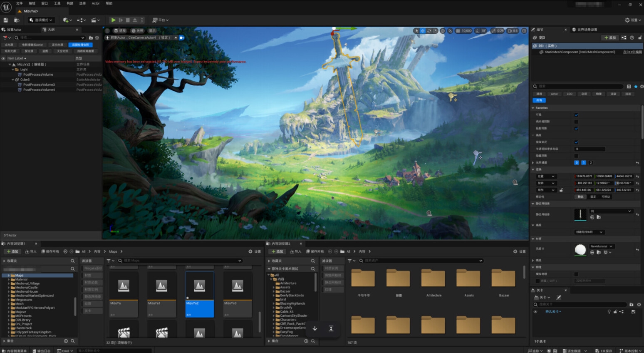The width and height of the screenshot is (644, 353).
Task: Open the 文件 (File) menu
Action: (19, 3)
